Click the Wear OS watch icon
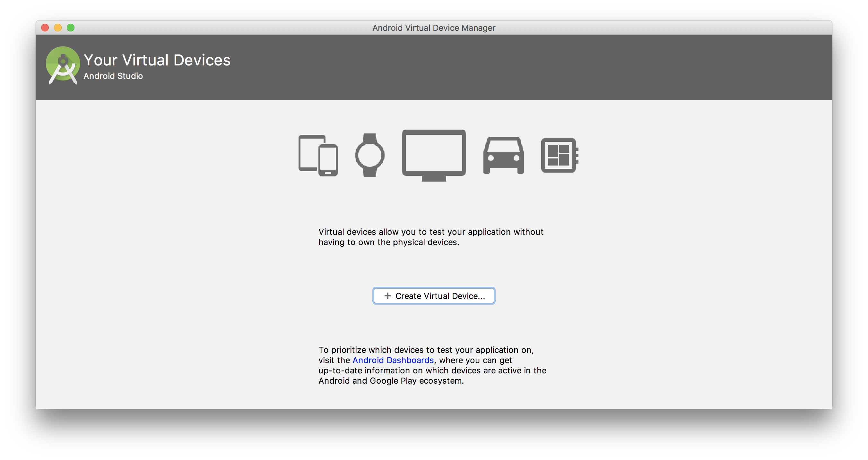 (x=370, y=155)
